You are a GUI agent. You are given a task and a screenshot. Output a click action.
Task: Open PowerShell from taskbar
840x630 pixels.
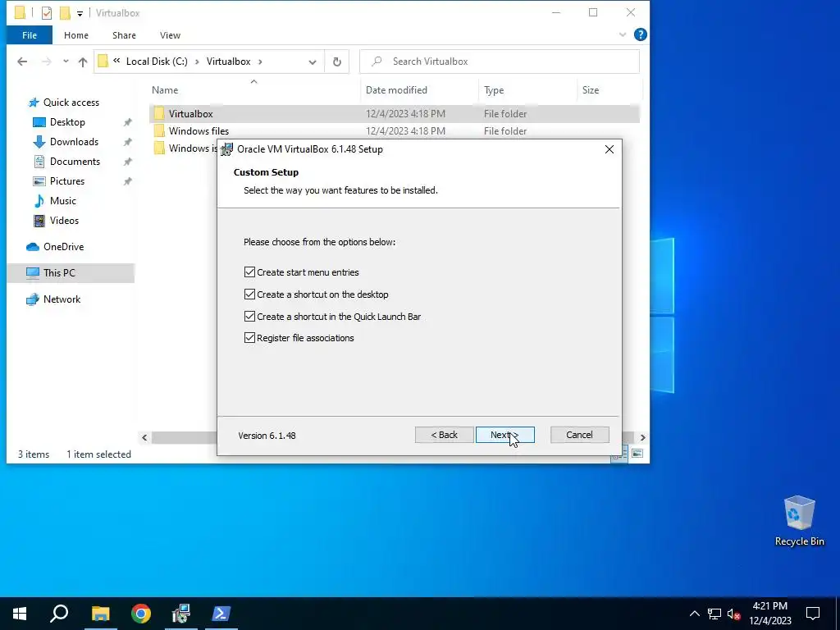[x=221, y=614]
